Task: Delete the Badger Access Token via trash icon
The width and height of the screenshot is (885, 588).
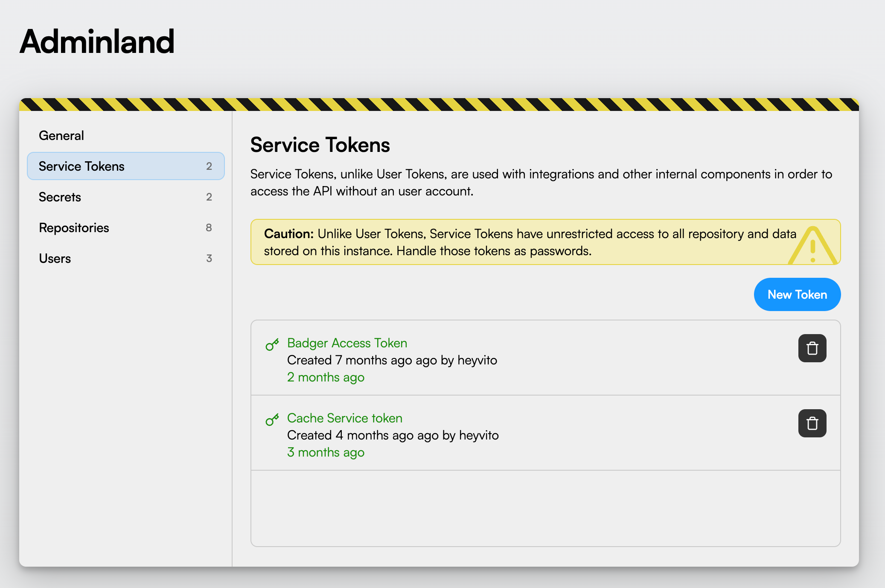Action: [x=812, y=348]
